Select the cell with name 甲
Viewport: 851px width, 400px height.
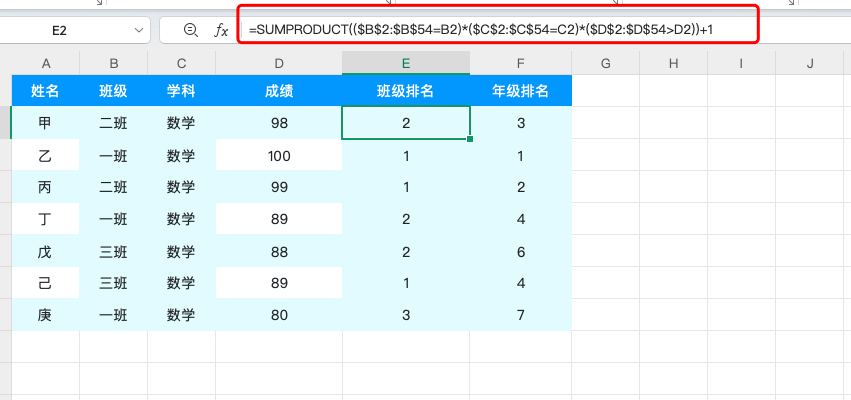tap(46, 123)
